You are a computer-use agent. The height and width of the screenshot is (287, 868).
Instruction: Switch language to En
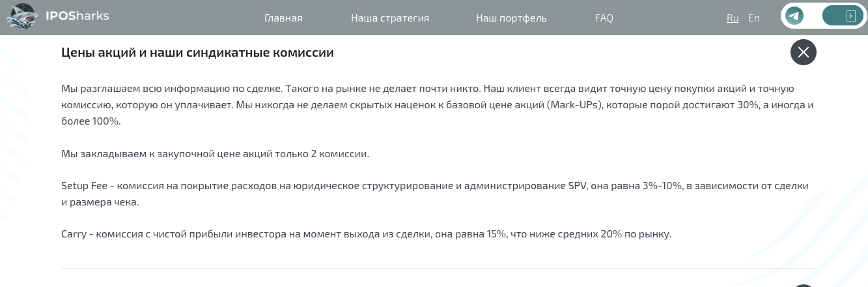pos(754,18)
